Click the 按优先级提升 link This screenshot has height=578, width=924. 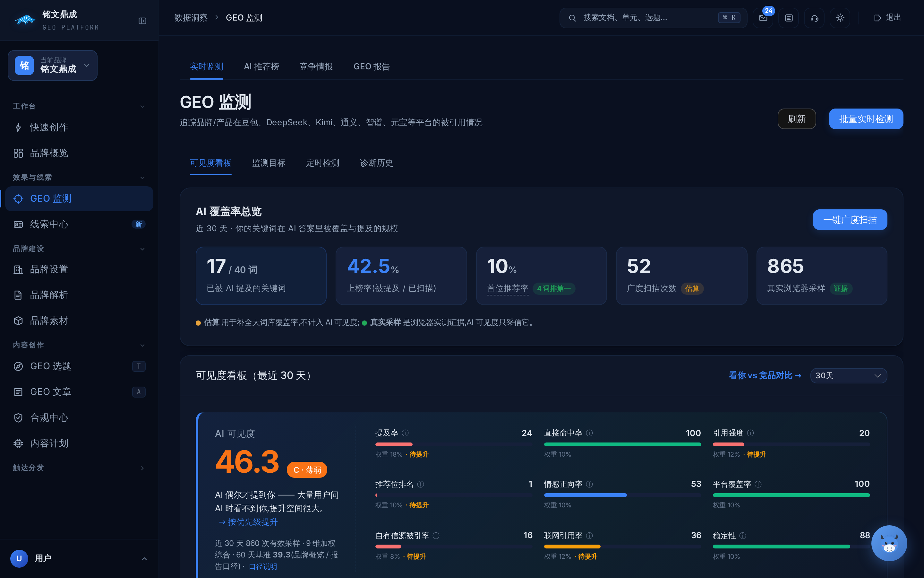(x=248, y=522)
